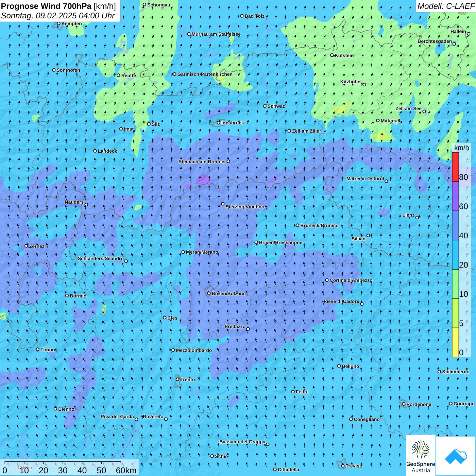Click the purple 60–80 km/h legend color
Image resolution: width=476 pixels, height=476 pixels.
(x=455, y=196)
